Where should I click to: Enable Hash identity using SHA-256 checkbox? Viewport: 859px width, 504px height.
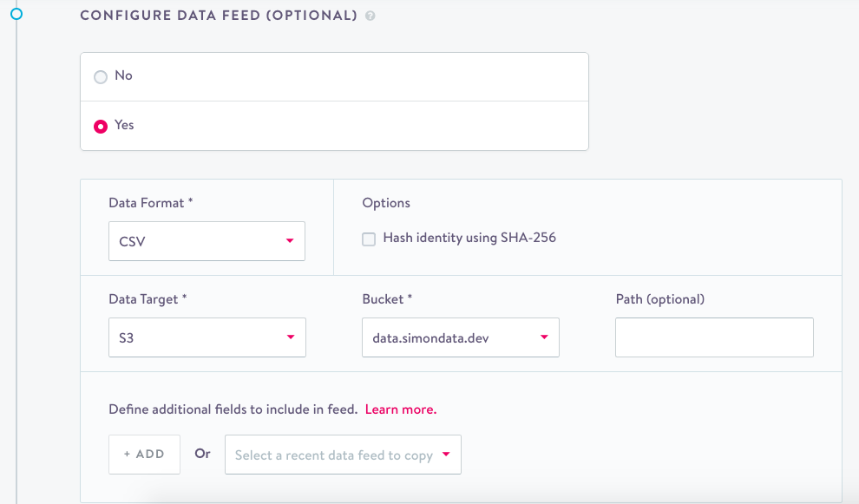tap(369, 239)
